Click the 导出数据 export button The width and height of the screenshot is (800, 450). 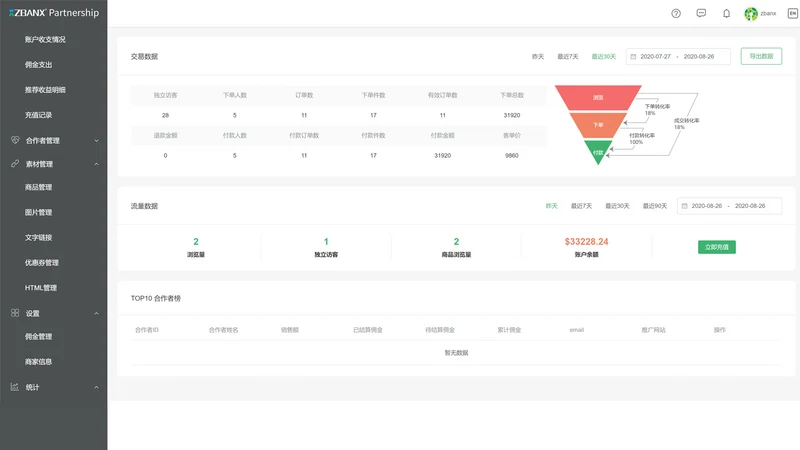(761, 56)
